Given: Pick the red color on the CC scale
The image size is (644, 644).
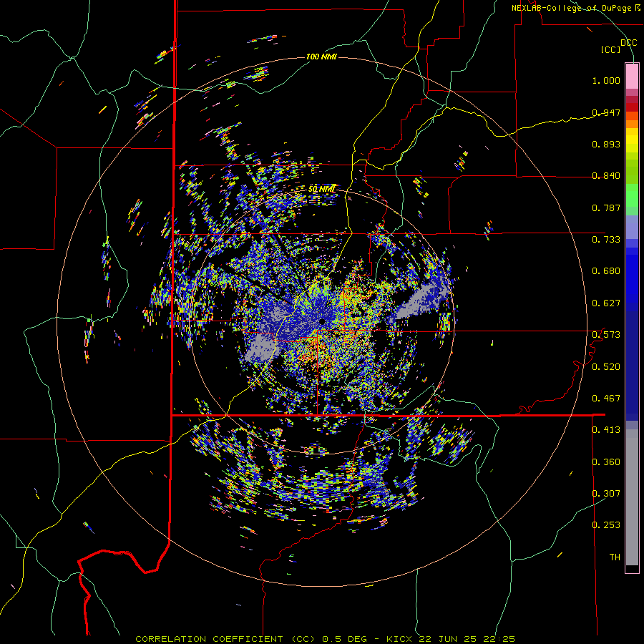Looking at the screenshot, I should click(x=632, y=107).
